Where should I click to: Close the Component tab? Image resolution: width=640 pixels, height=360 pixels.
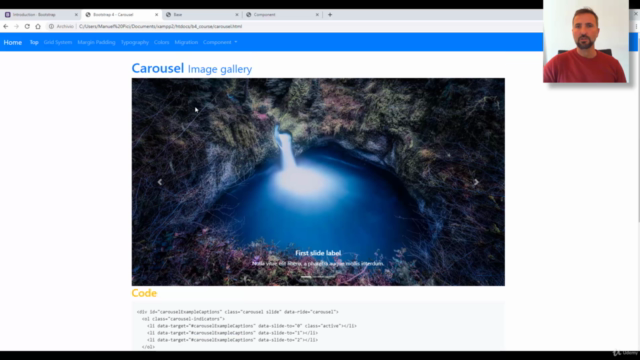tap(317, 15)
